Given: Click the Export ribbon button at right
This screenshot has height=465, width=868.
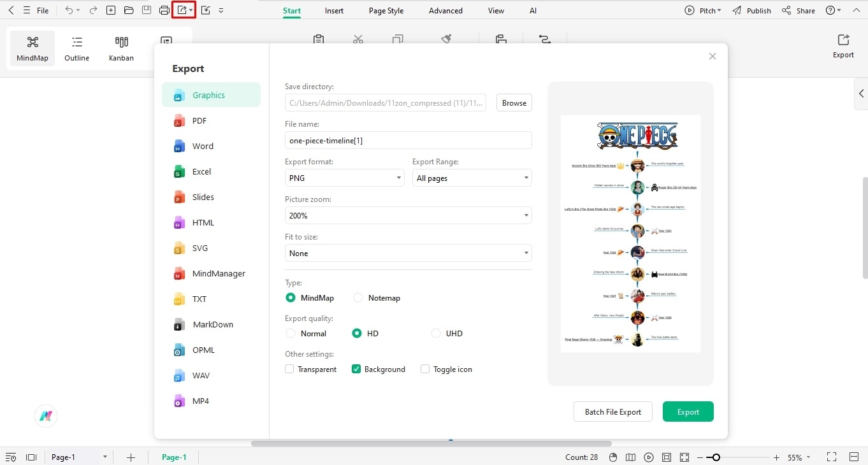Looking at the screenshot, I should 843,46.
